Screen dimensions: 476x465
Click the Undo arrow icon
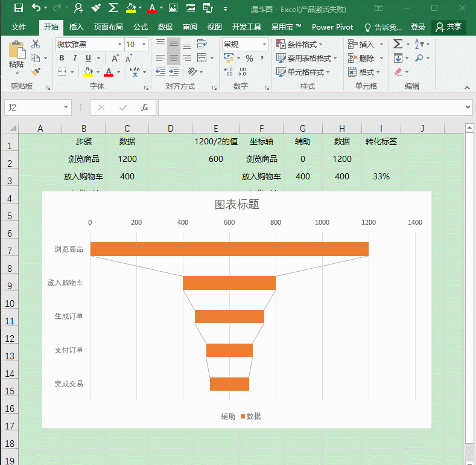point(36,8)
